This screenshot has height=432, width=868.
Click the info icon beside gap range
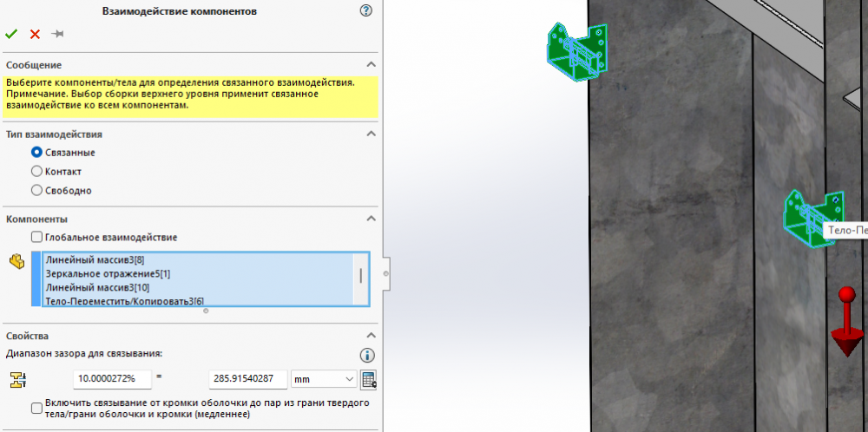(367, 355)
